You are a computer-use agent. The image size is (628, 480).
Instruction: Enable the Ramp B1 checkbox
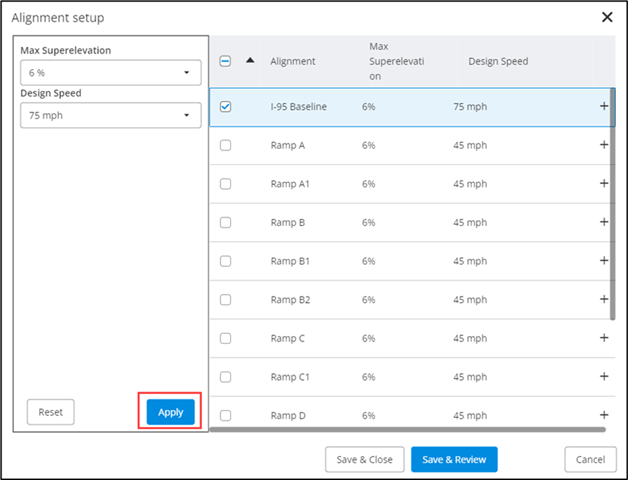click(225, 261)
